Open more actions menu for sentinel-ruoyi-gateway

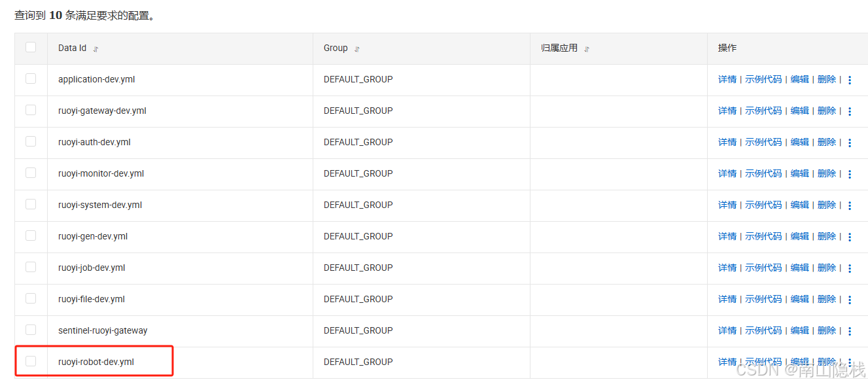tap(850, 331)
